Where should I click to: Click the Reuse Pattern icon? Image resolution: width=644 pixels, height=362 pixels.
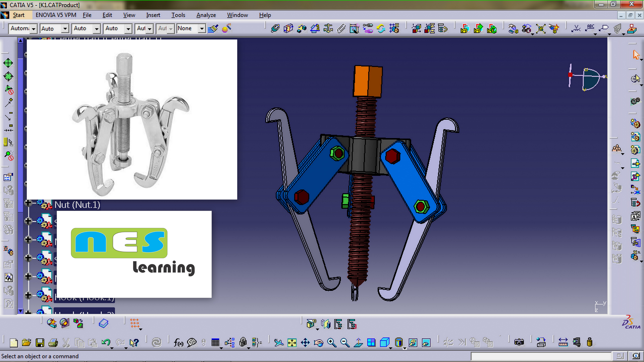pos(394,29)
